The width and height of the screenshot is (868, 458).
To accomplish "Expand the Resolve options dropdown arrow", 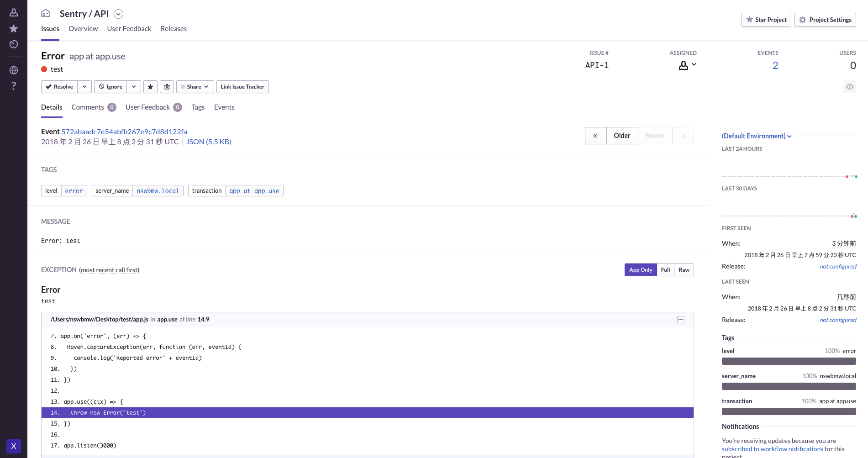I will [84, 87].
